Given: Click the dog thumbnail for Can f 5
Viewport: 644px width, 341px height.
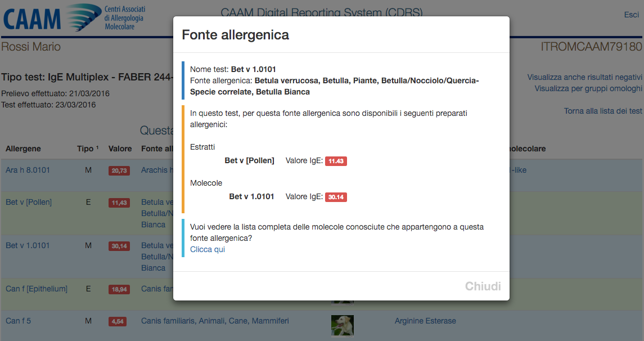Looking at the screenshot, I should (342, 325).
